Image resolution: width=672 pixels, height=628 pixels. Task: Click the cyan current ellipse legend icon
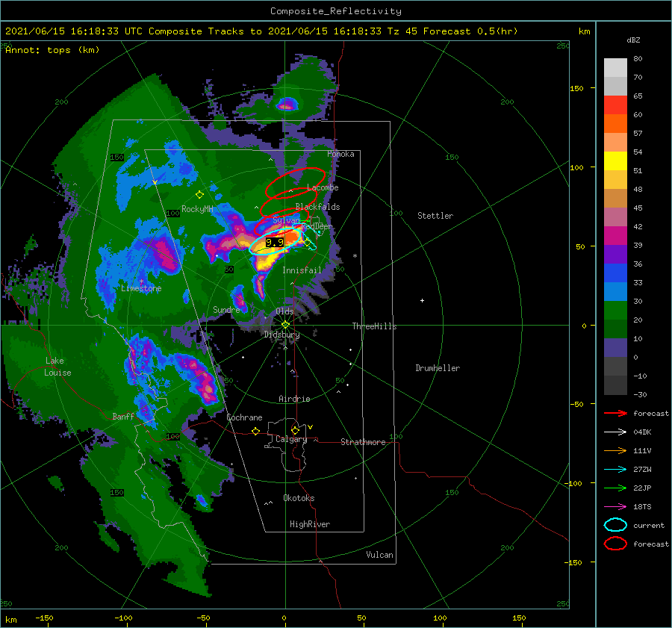pyautogui.click(x=615, y=525)
